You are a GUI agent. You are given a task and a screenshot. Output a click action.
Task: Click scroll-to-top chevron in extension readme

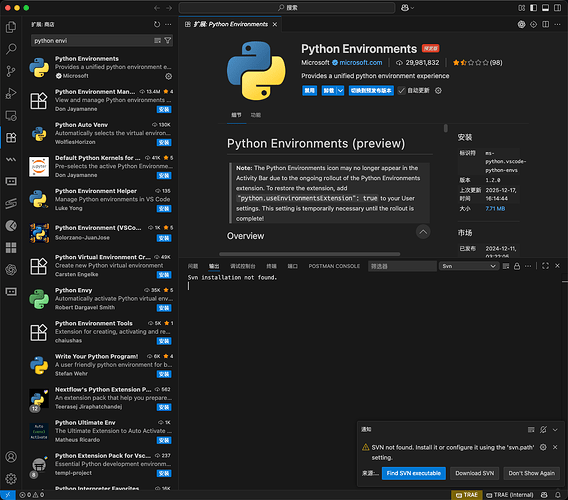coord(423,232)
